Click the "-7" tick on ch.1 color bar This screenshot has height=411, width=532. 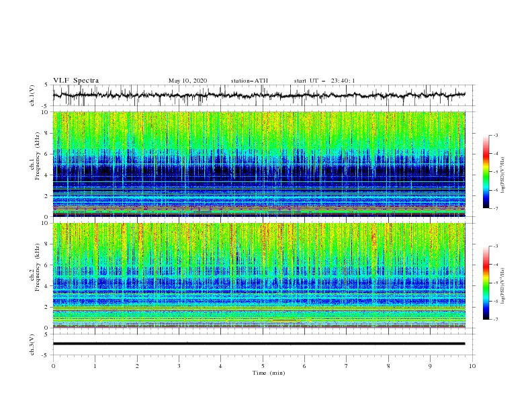[x=495, y=208]
